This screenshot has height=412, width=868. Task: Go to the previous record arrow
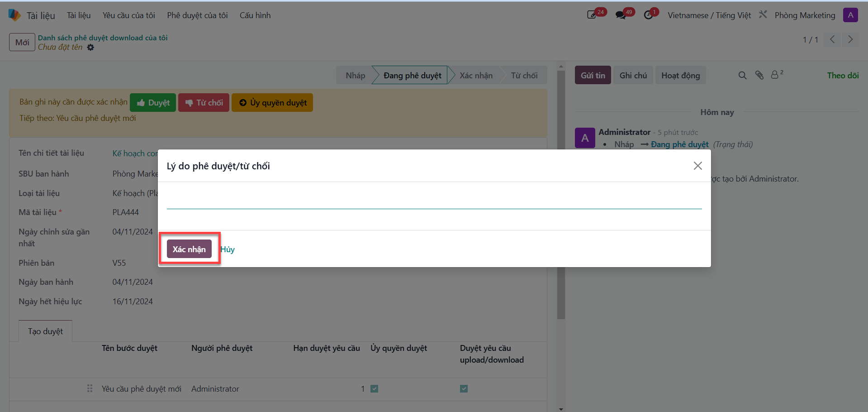click(x=832, y=39)
